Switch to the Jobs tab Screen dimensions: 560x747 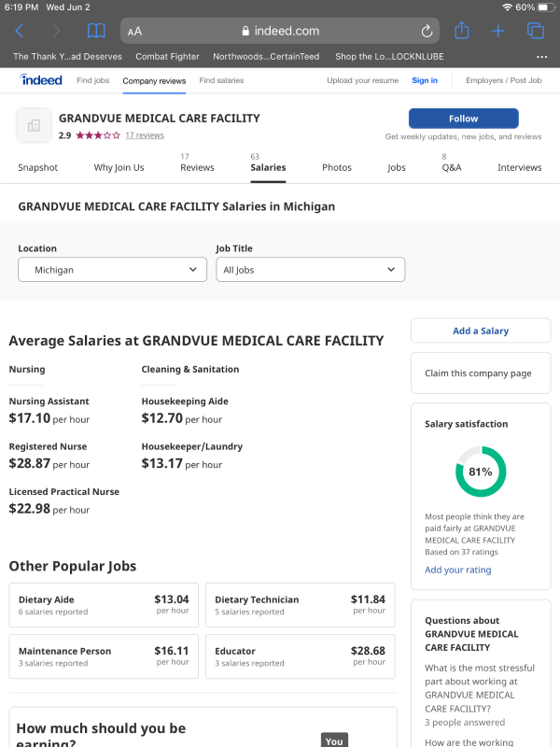click(x=396, y=168)
